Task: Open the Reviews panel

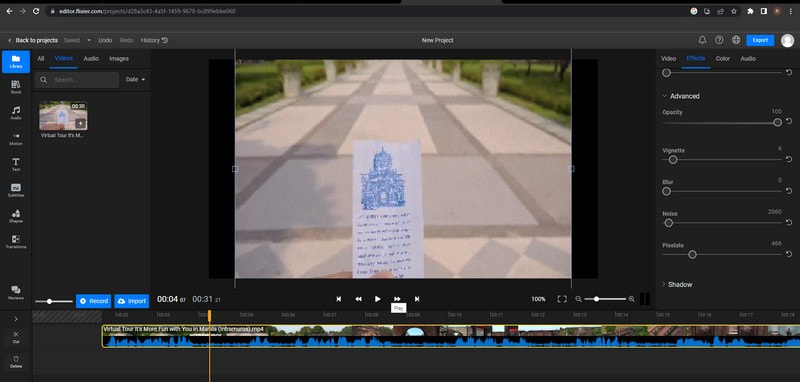Action: point(16,293)
